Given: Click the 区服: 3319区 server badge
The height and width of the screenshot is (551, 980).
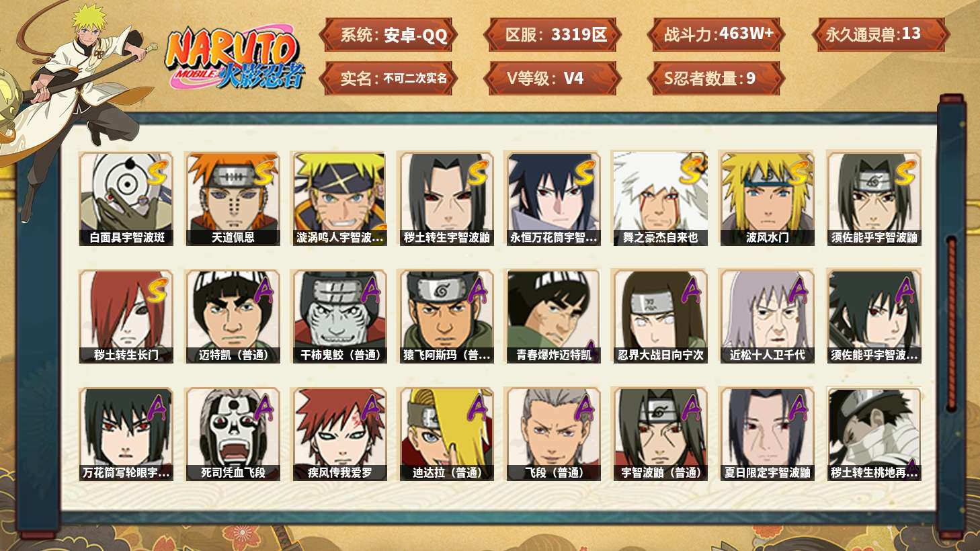Looking at the screenshot, I should pyautogui.click(x=553, y=35).
